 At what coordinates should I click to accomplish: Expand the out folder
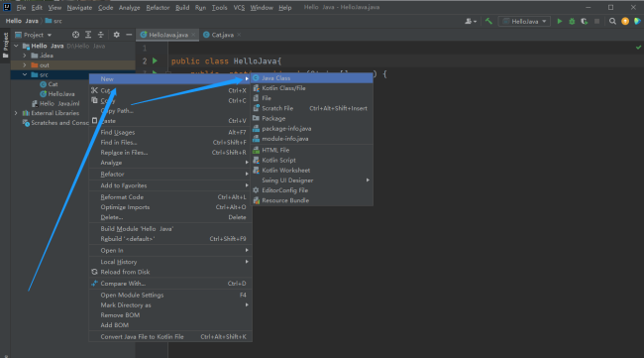pos(25,65)
